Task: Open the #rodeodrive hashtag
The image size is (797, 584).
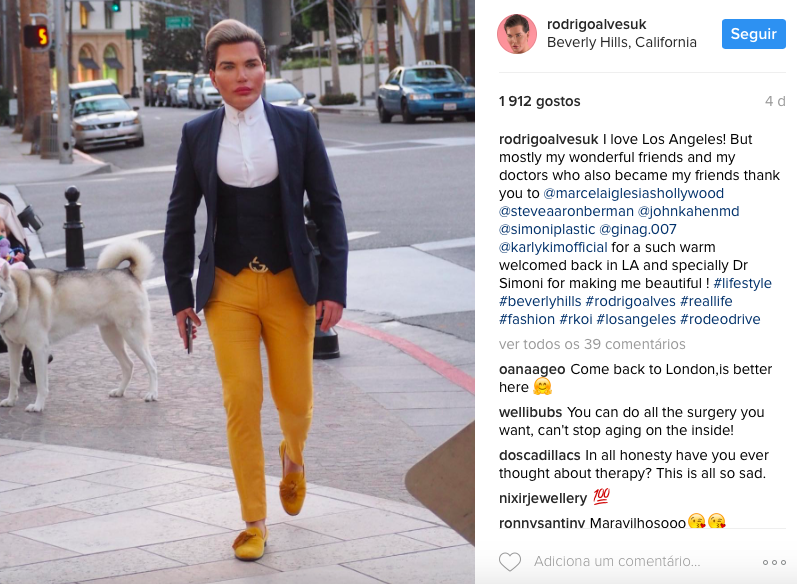Action: (720, 319)
